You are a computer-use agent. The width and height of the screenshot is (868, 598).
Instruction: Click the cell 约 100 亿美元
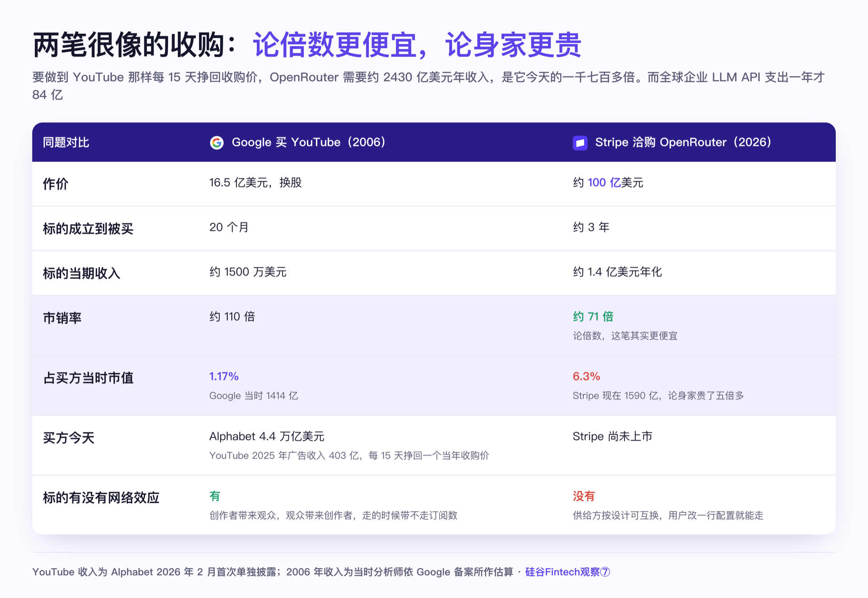click(608, 182)
